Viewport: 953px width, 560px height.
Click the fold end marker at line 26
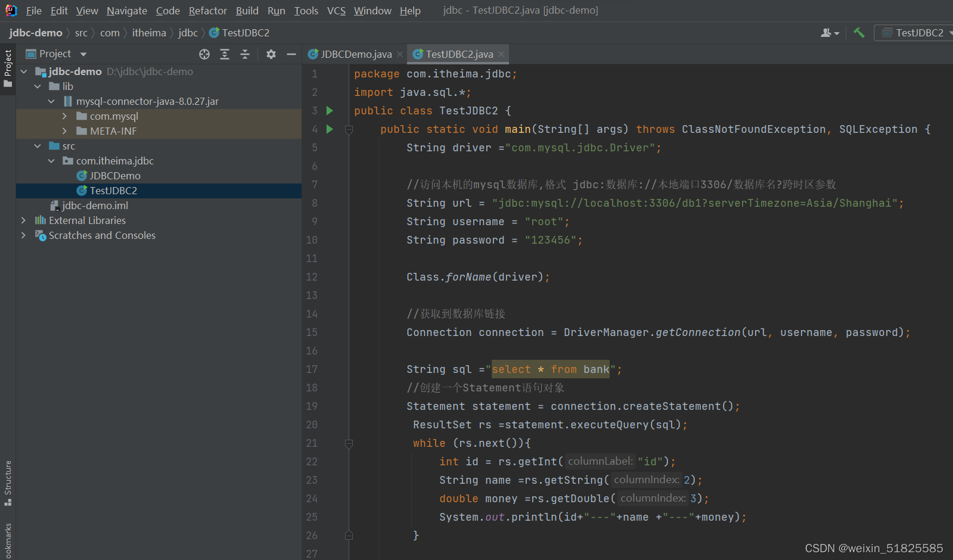coord(349,536)
